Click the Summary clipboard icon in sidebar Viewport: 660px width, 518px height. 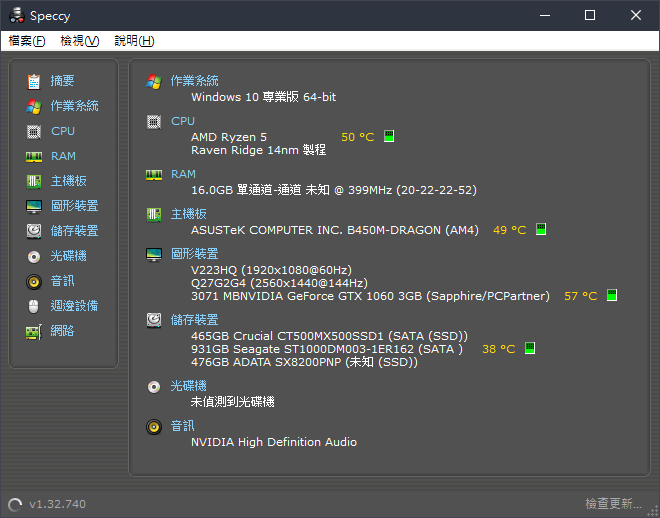point(34,82)
